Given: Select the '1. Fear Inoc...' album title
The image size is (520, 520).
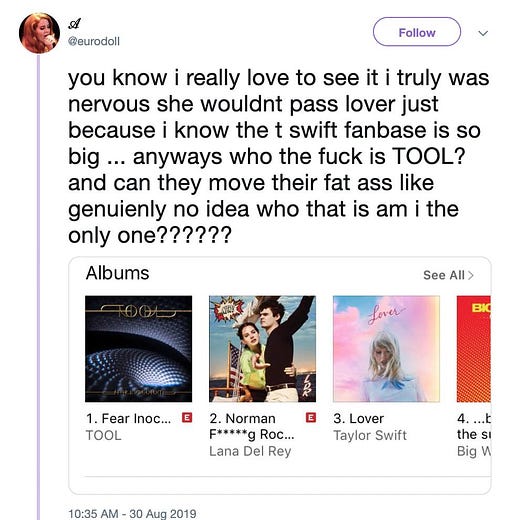Looking at the screenshot, I should coord(128,418).
